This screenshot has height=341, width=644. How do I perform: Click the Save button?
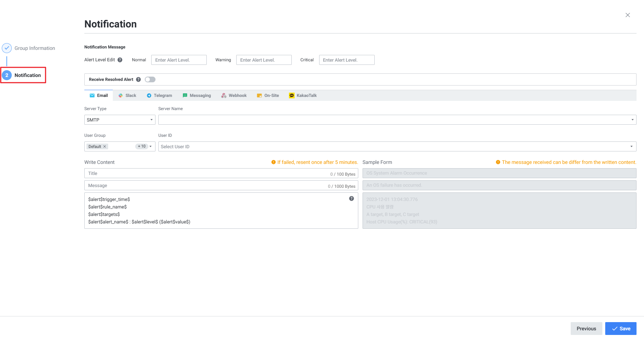pos(621,329)
